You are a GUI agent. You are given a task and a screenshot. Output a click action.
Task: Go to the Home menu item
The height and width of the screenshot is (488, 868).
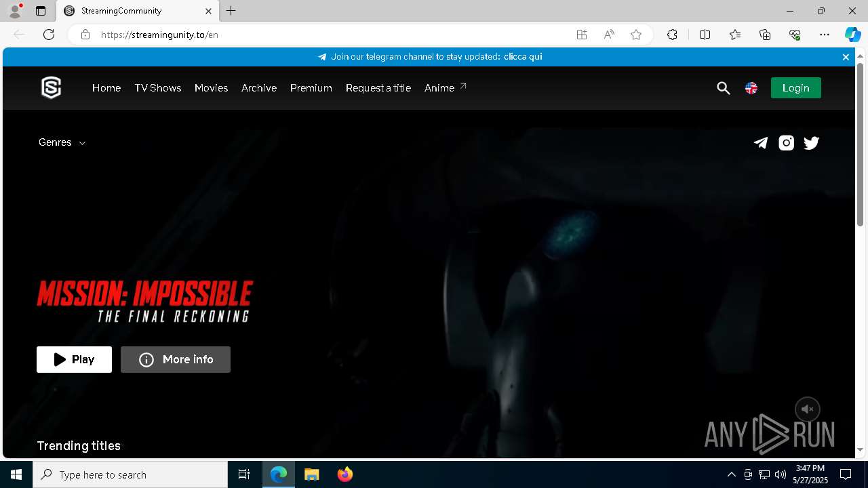tap(106, 88)
